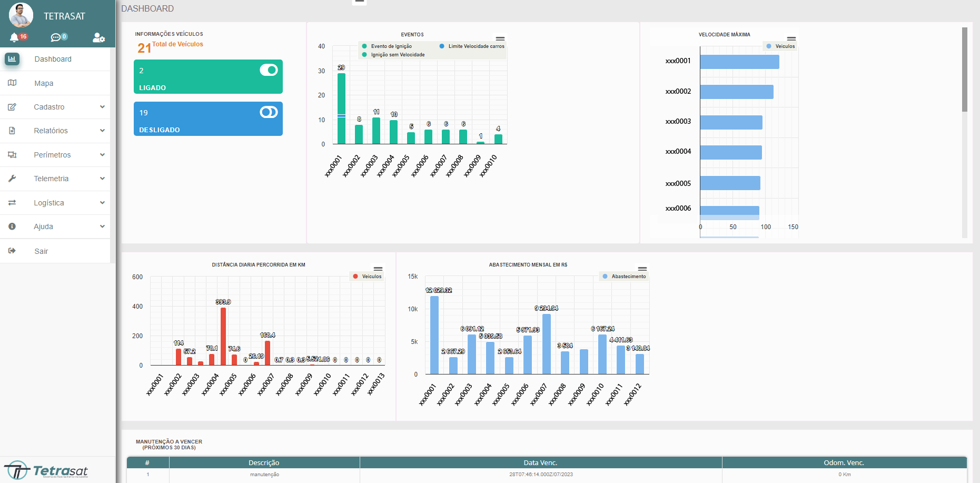Screen dimensions: 980x483
Task: Open Eventos chart hamburger menu
Action: pos(500,38)
